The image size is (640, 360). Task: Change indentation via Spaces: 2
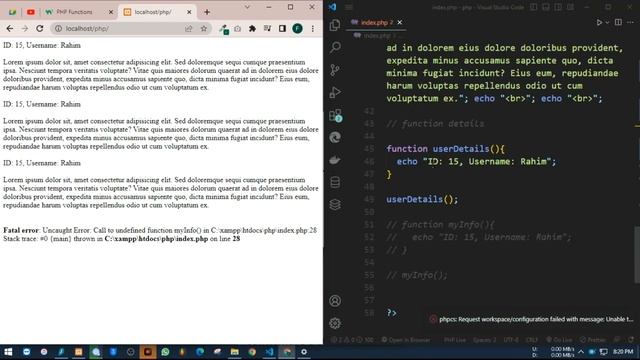(484, 340)
